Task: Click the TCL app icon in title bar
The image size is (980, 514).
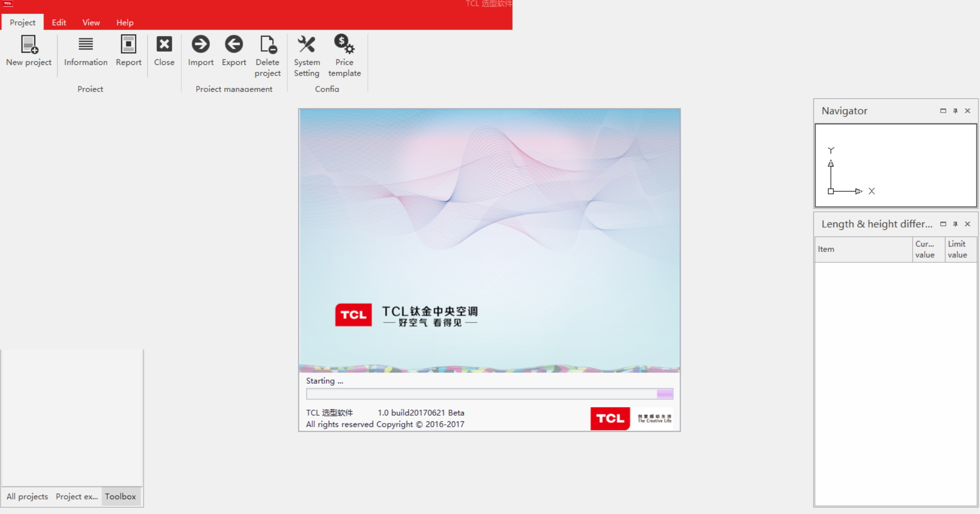Action: [8, 4]
